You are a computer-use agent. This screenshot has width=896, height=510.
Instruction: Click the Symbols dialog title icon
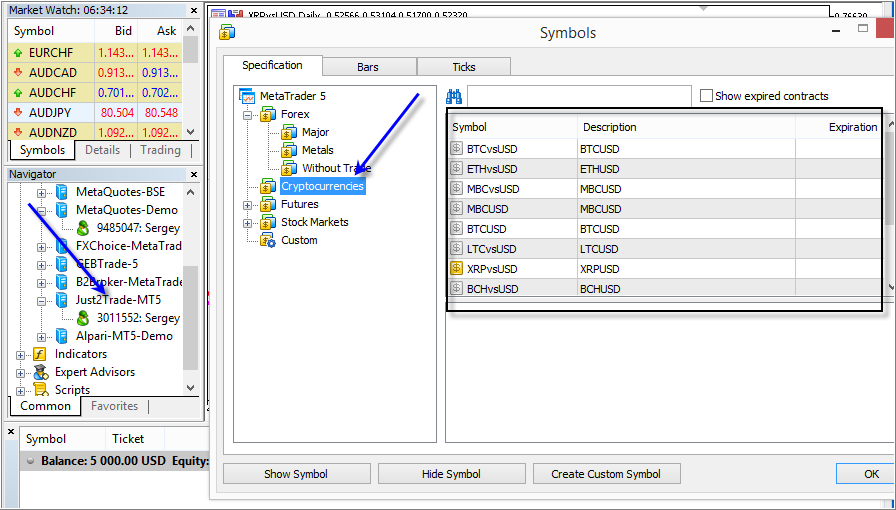(x=227, y=33)
